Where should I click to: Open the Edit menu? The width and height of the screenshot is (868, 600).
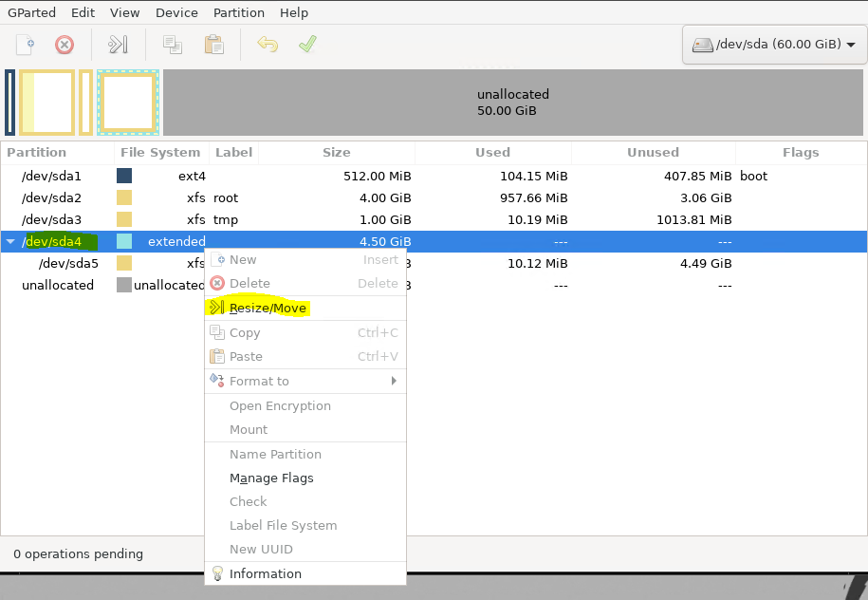pos(83,12)
